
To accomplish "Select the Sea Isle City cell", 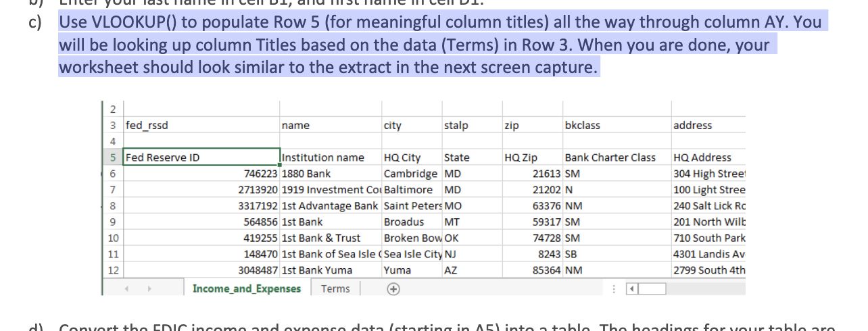I will coord(411,254).
